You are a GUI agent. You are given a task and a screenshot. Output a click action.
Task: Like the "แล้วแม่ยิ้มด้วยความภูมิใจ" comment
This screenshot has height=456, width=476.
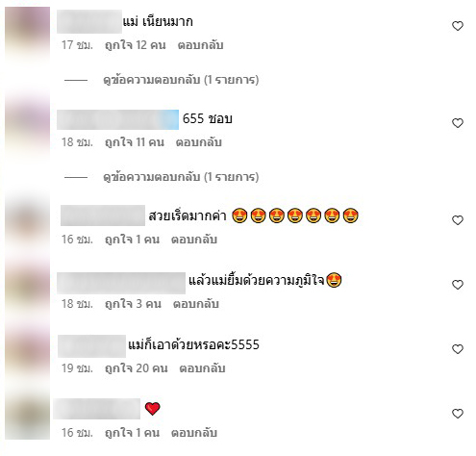point(458,285)
